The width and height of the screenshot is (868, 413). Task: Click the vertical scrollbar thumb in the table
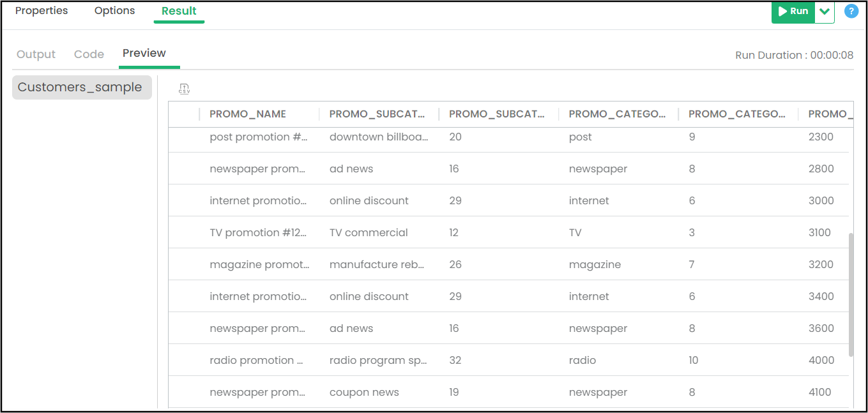[x=851, y=294]
